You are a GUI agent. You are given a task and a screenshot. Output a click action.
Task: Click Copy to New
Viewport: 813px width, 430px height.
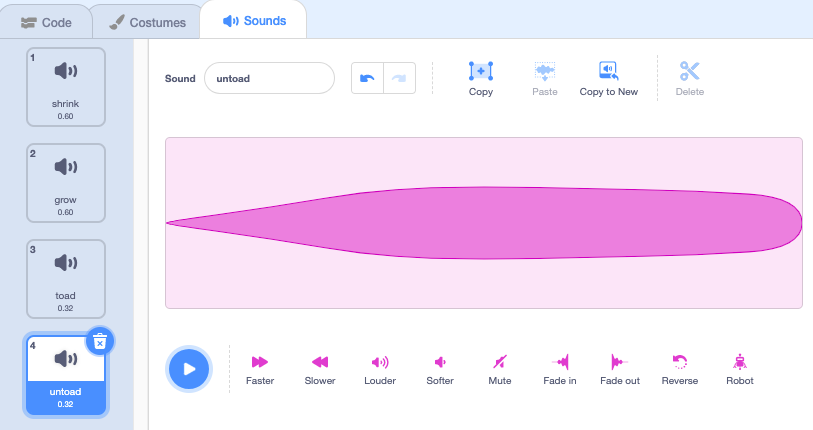point(608,78)
